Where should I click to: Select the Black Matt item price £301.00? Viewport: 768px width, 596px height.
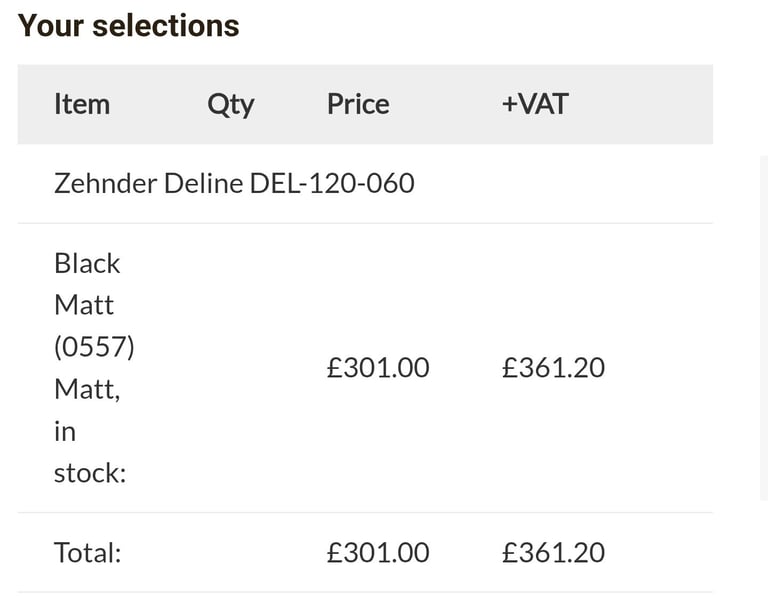click(x=378, y=368)
